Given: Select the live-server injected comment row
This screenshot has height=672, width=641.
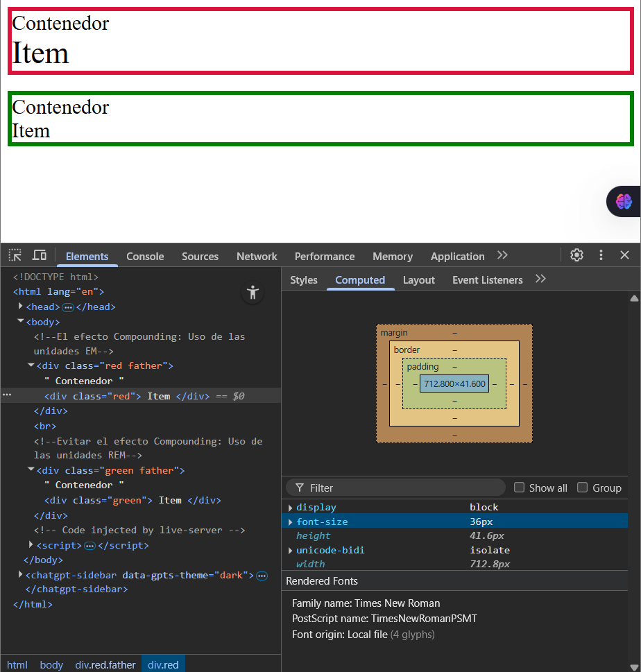Looking at the screenshot, I should pos(141,530).
